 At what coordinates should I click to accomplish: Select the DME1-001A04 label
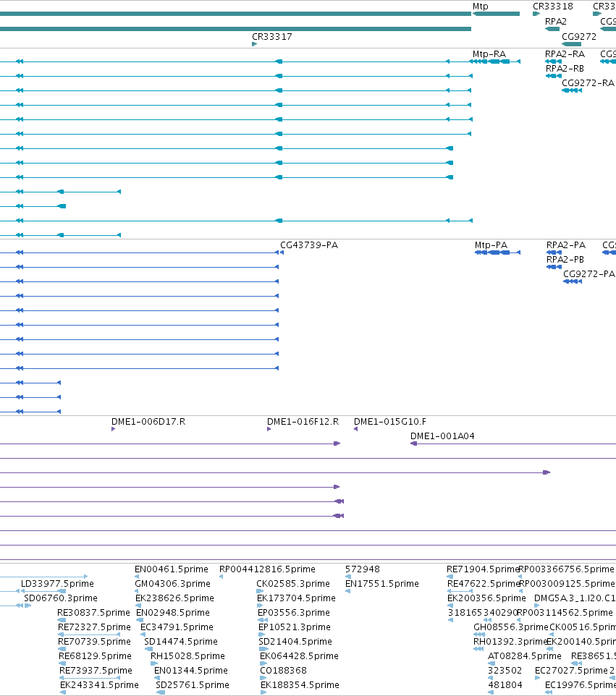[x=442, y=436]
